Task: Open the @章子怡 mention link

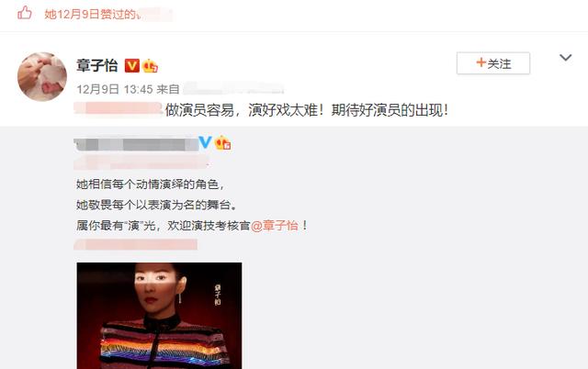Action: [x=275, y=226]
